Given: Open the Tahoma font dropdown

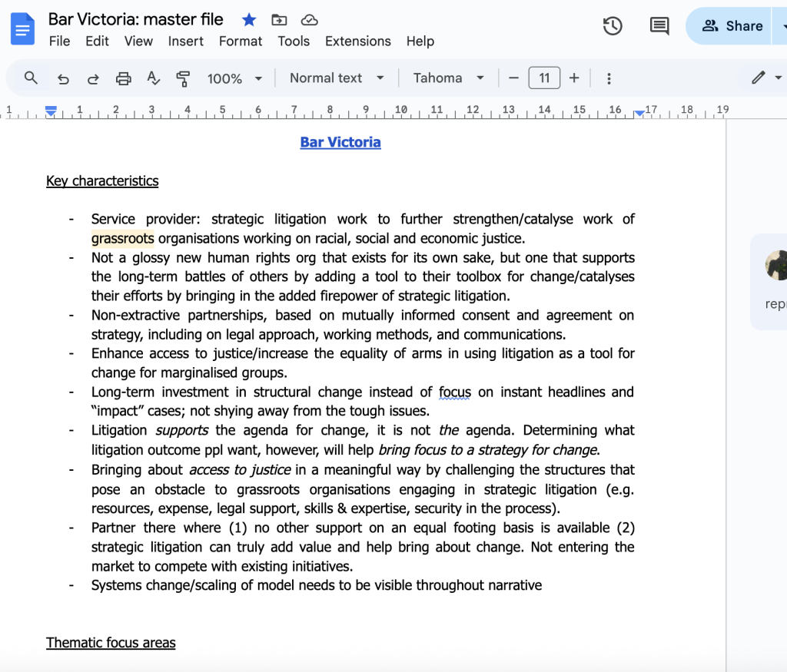Looking at the screenshot, I should pyautogui.click(x=448, y=78).
